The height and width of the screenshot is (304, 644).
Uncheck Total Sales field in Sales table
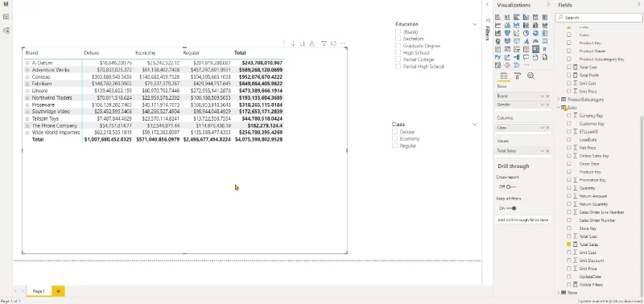(569, 244)
